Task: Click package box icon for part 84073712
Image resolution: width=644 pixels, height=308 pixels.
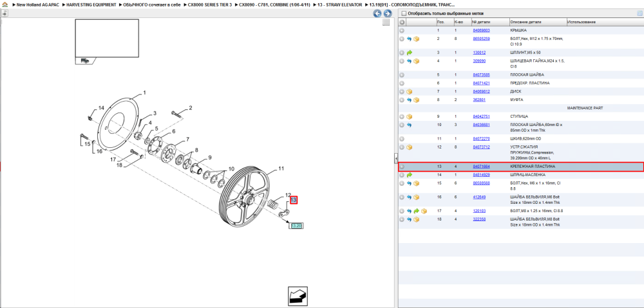Action: 409,147
